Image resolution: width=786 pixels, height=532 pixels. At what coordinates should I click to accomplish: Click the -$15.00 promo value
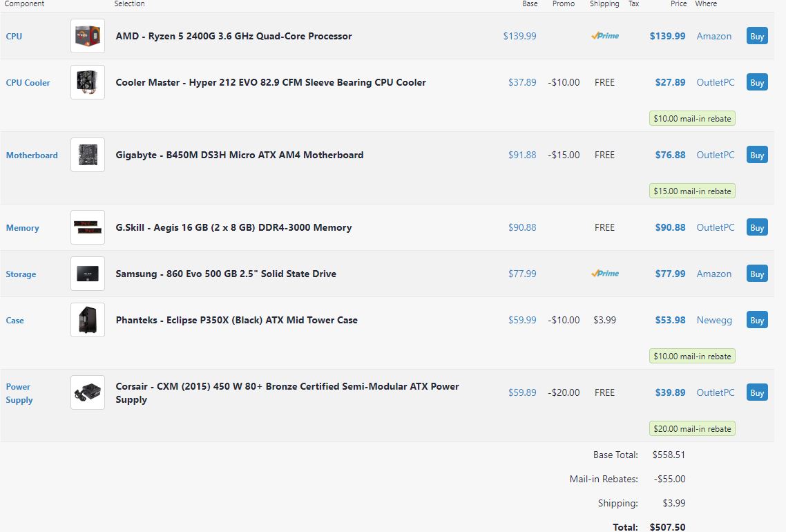click(564, 155)
